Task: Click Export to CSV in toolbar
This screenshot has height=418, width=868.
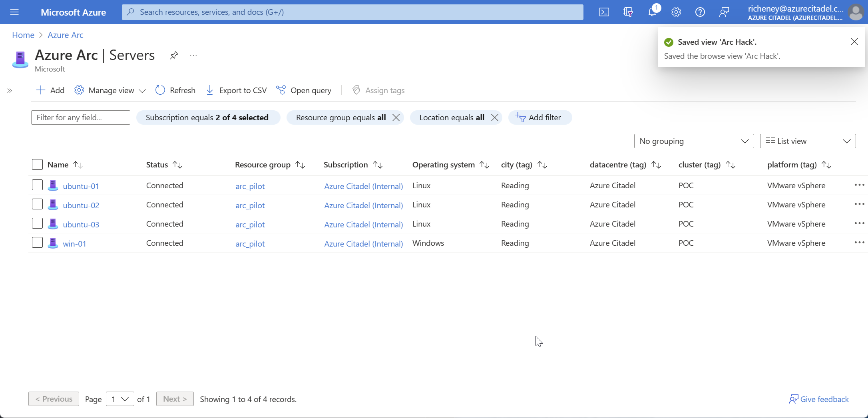Action: coord(236,90)
